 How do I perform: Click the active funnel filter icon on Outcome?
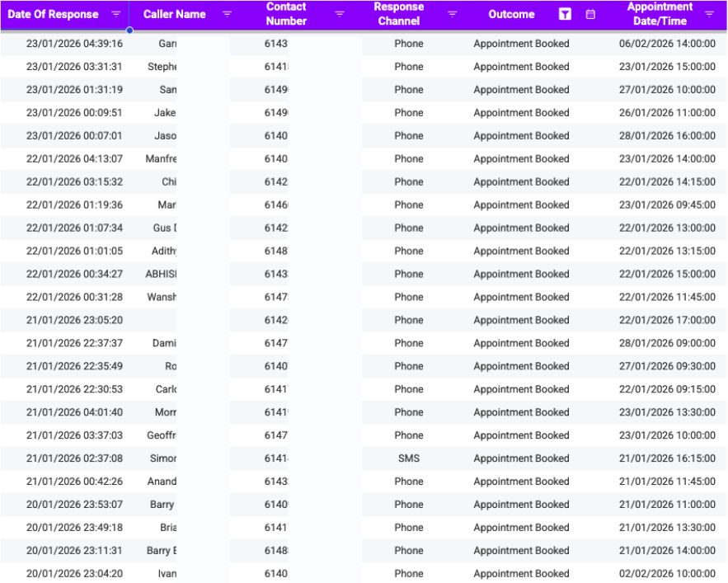(x=565, y=14)
